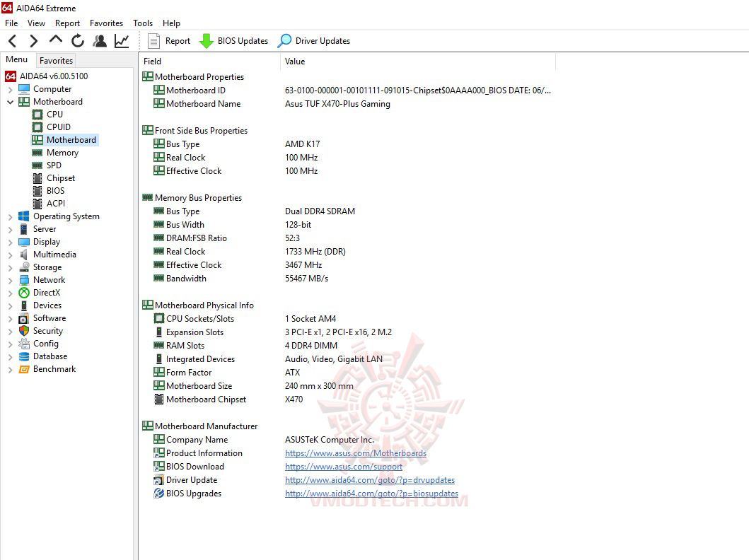Open the aida64 biosupdates link
This screenshot has width=749, height=560.
click(371, 493)
